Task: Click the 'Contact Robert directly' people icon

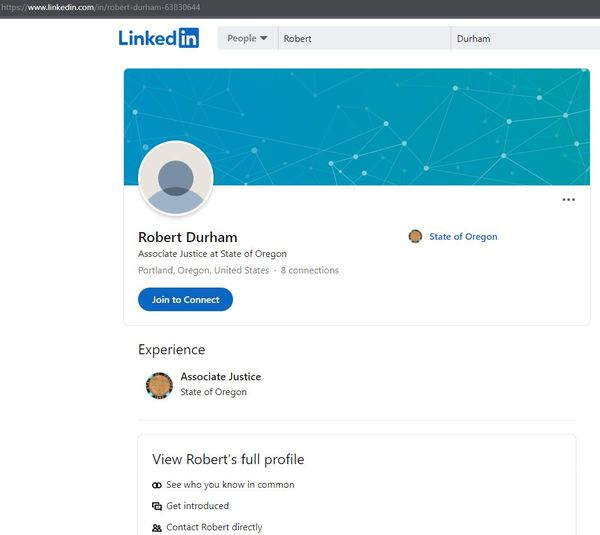Action: coord(157,528)
